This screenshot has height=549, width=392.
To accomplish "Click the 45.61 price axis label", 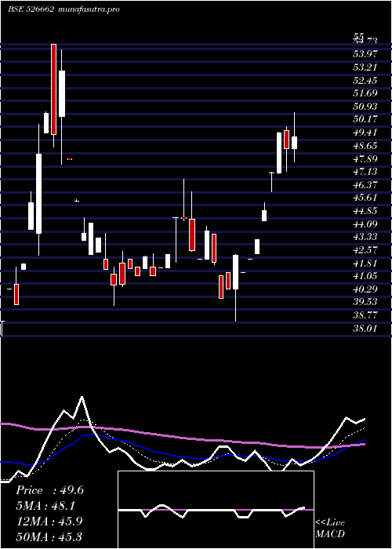I will [365, 198].
